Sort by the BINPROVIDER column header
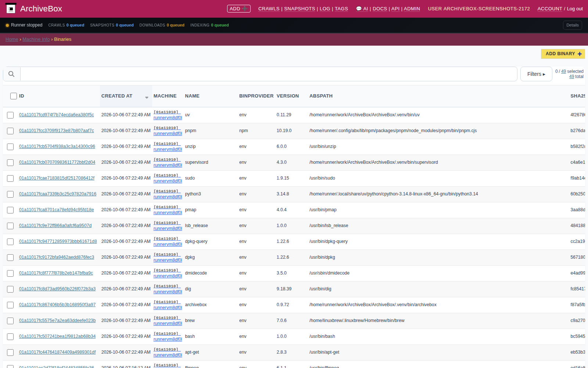 point(256,96)
